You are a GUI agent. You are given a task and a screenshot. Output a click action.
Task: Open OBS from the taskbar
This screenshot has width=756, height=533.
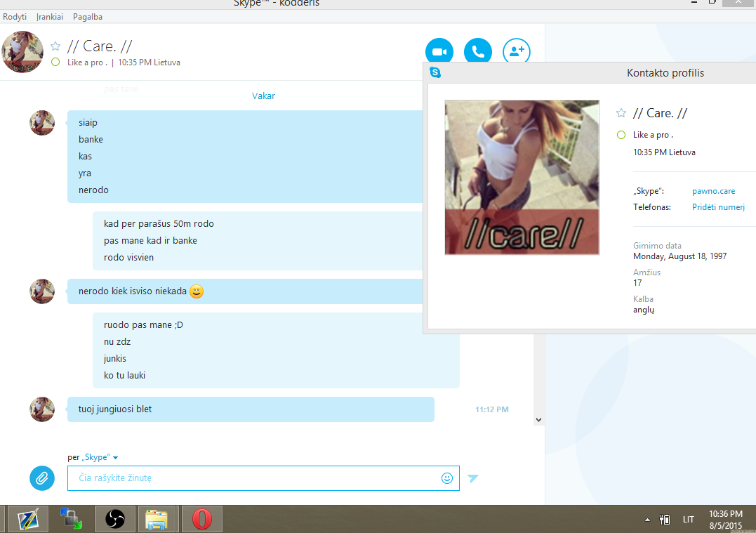click(114, 519)
